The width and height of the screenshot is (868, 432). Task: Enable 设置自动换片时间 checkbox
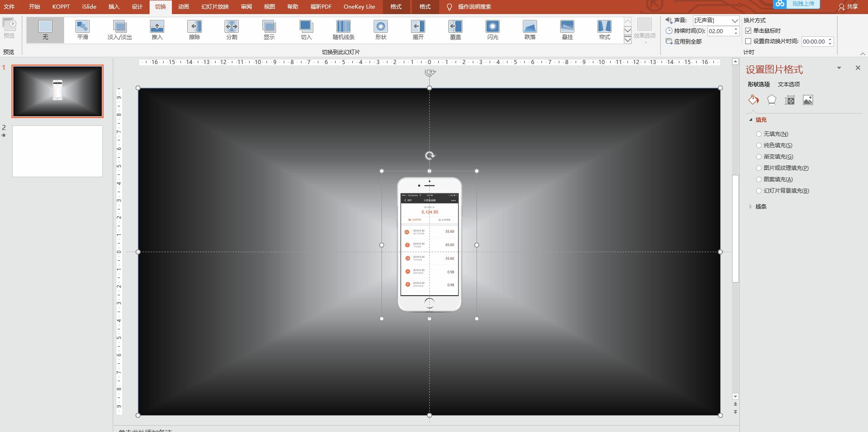[748, 41]
